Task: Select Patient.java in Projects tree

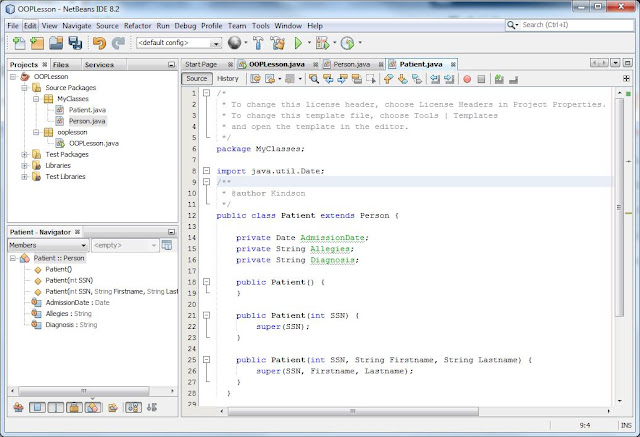Action: 87,110
